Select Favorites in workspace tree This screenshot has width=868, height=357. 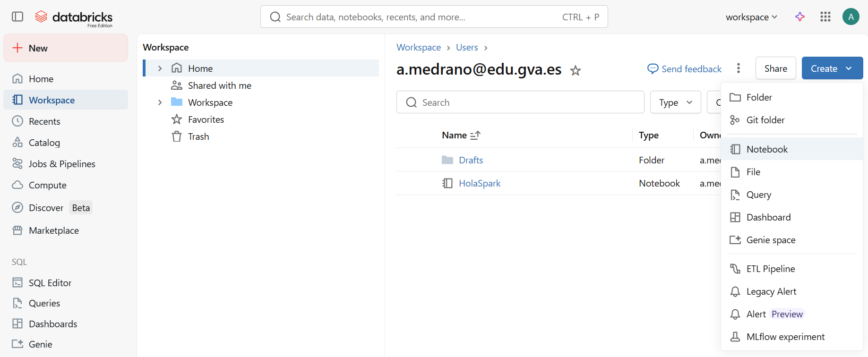(x=261, y=119)
